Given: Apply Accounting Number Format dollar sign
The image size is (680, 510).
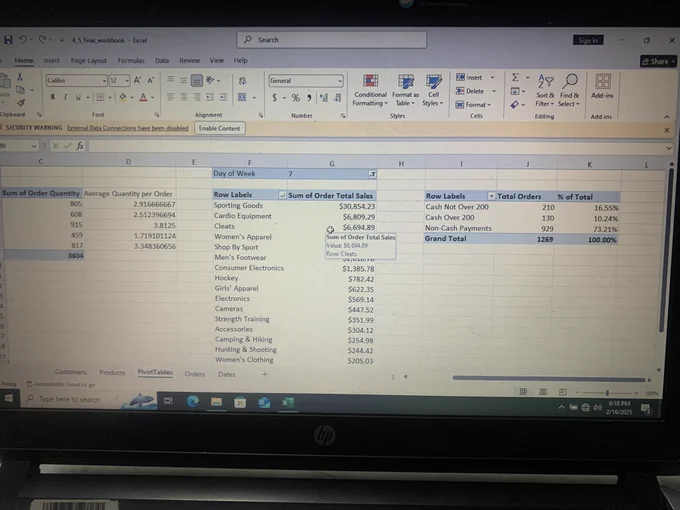Looking at the screenshot, I should [x=275, y=98].
